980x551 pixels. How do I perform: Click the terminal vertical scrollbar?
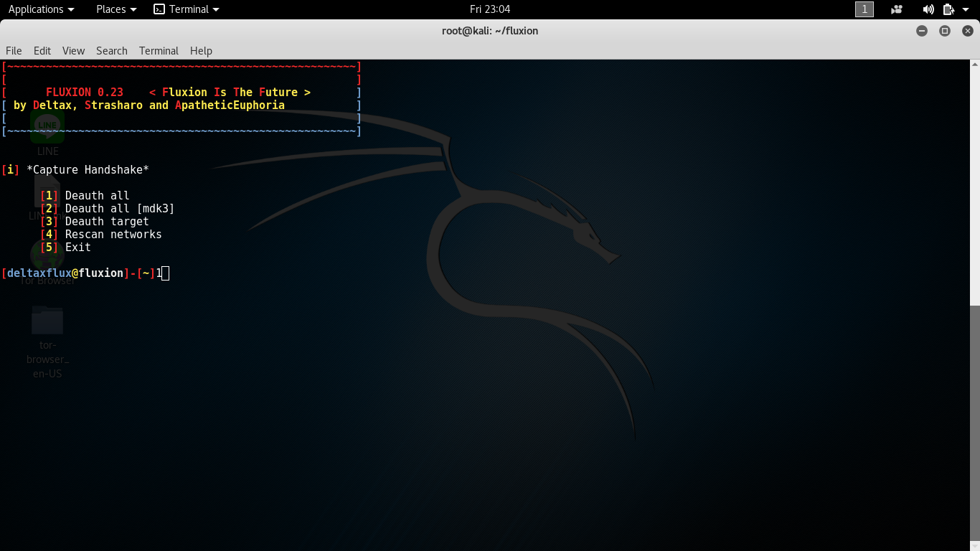coord(974,423)
